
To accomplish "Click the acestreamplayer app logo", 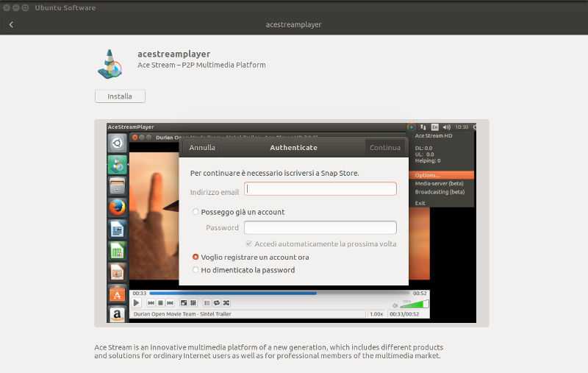I will click(110, 64).
